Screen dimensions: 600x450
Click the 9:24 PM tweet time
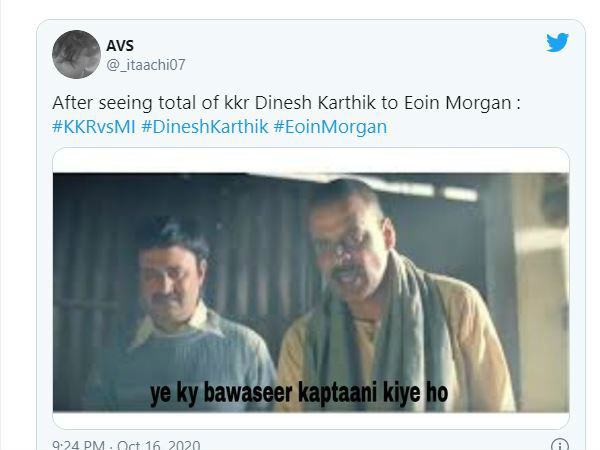[78, 445]
